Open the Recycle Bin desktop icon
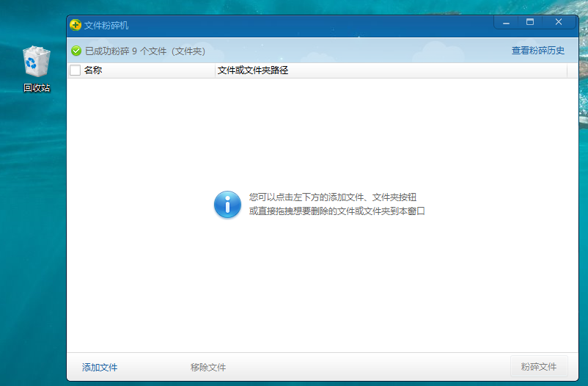The image size is (588, 386). [36, 62]
